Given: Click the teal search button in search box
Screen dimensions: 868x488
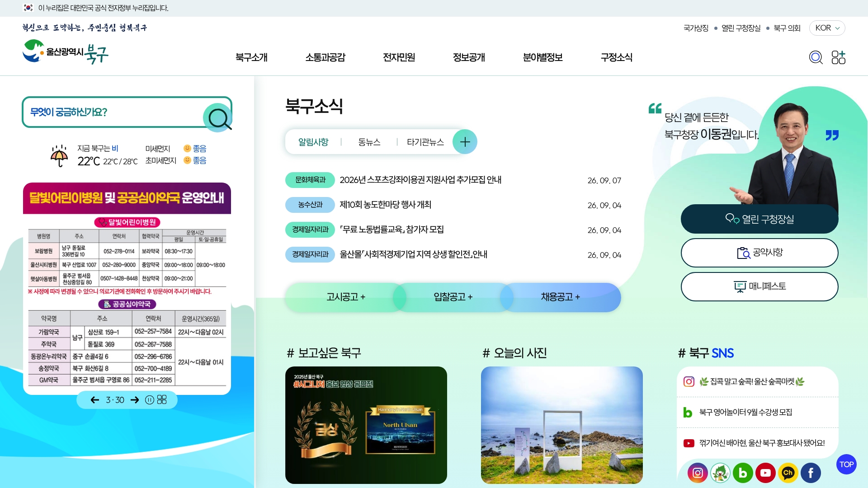Looking at the screenshot, I should 219,117.
